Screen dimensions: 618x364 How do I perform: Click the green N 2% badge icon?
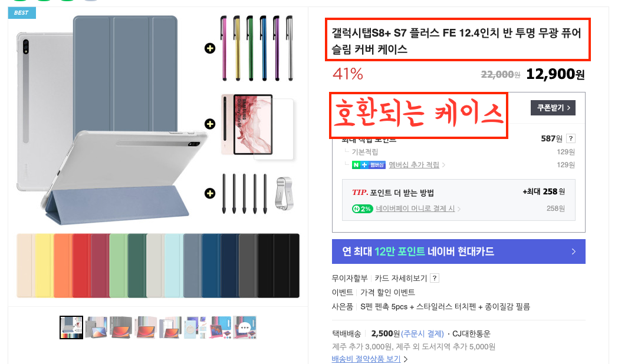click(x=362, y=209)
